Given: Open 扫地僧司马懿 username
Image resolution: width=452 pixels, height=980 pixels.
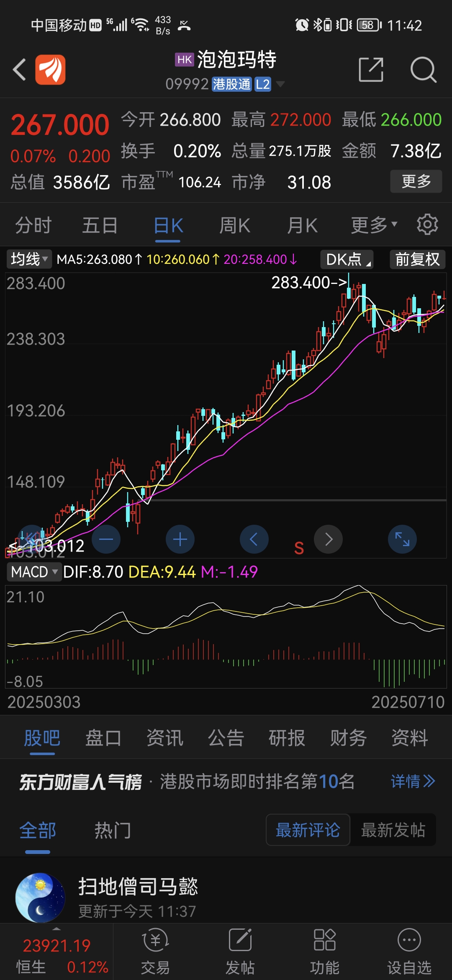Looking at the screenshot, I should 138,886.
